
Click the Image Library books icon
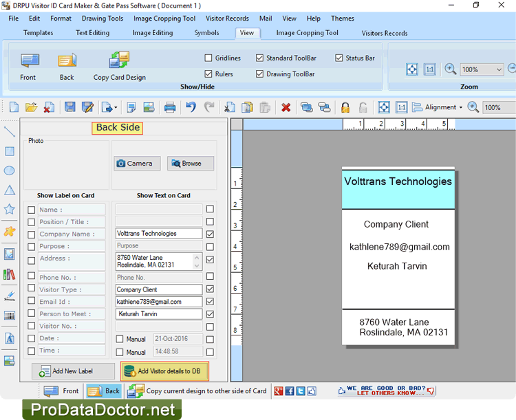(9, 274)
